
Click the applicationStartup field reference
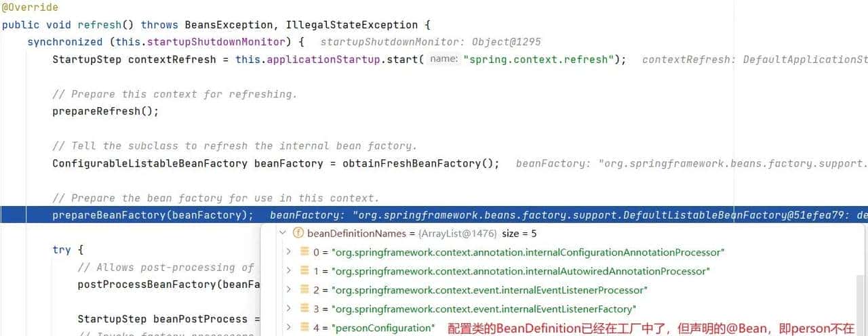coord(323,60)
